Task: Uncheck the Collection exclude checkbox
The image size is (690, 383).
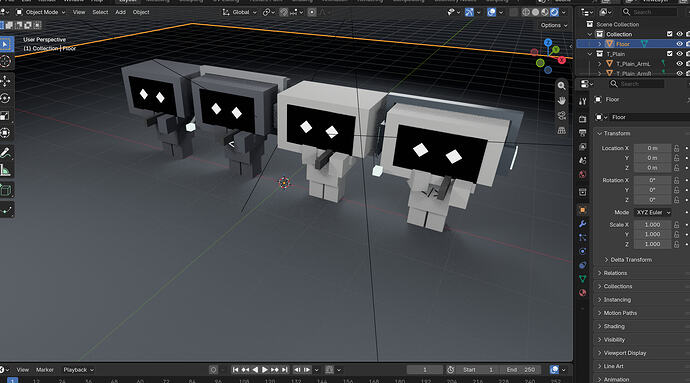Action: coord(669,34)
